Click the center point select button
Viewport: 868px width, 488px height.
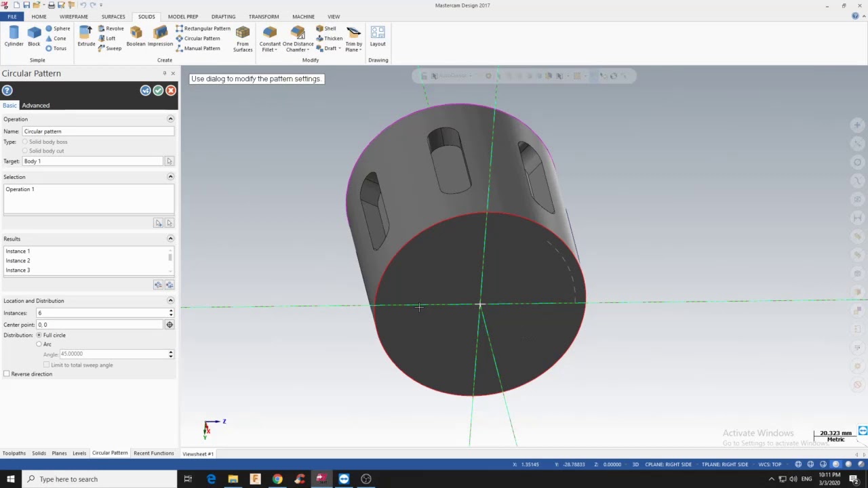170,325
